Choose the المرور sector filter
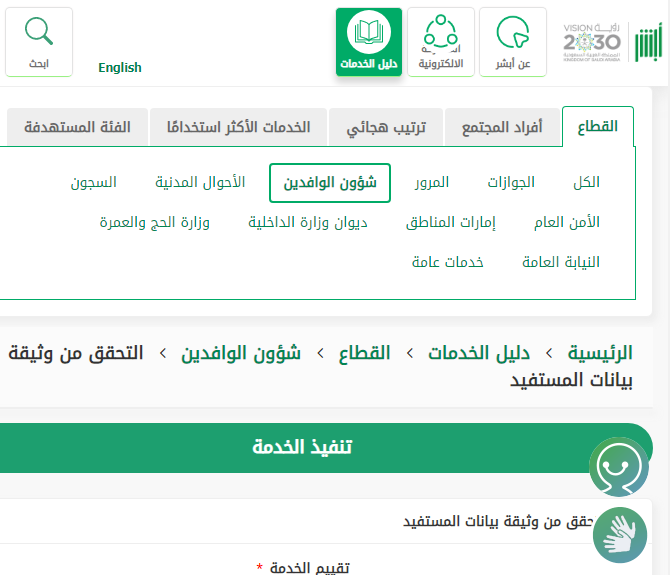Screen dimensions: 670x575 tap(432, 182)
